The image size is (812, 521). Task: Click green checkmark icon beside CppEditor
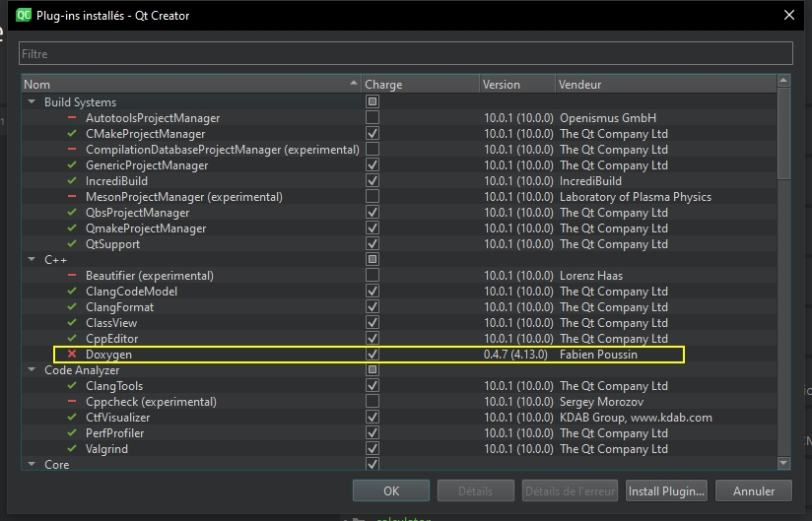(72, 339)
